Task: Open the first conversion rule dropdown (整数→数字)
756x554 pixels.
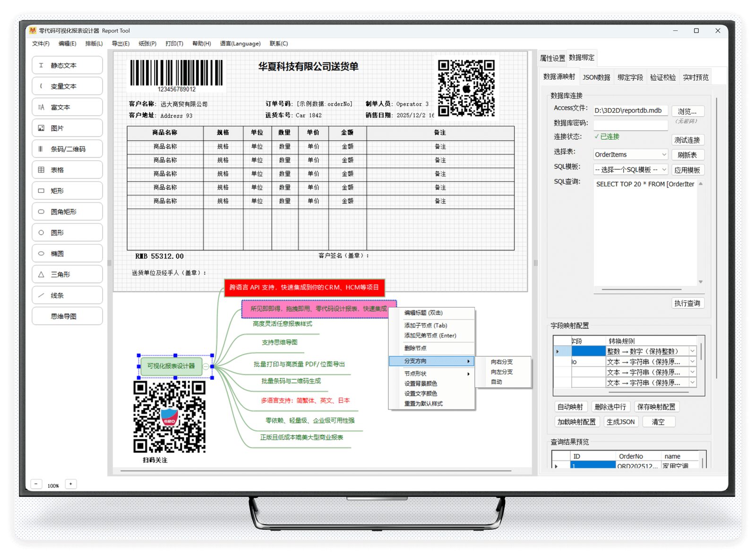Action: (x=692, y=351)
